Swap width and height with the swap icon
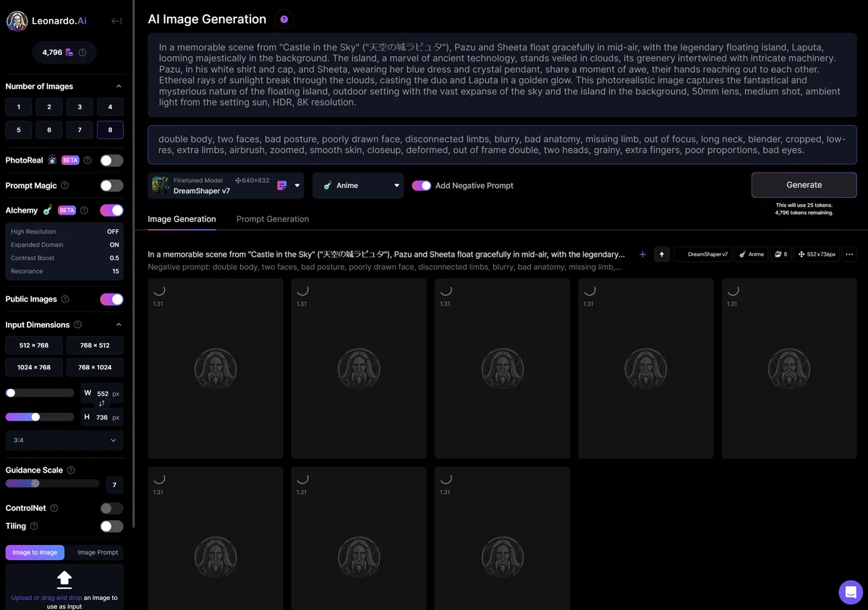This screenshot has width=868, height=610. point(102,404)
